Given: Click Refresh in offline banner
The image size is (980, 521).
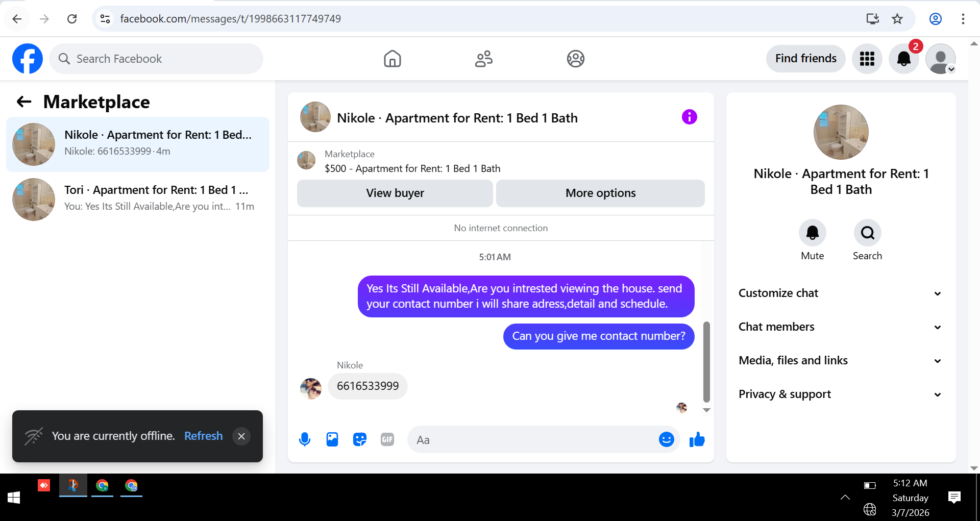Looking at the screenshot, I should point(203,436).
